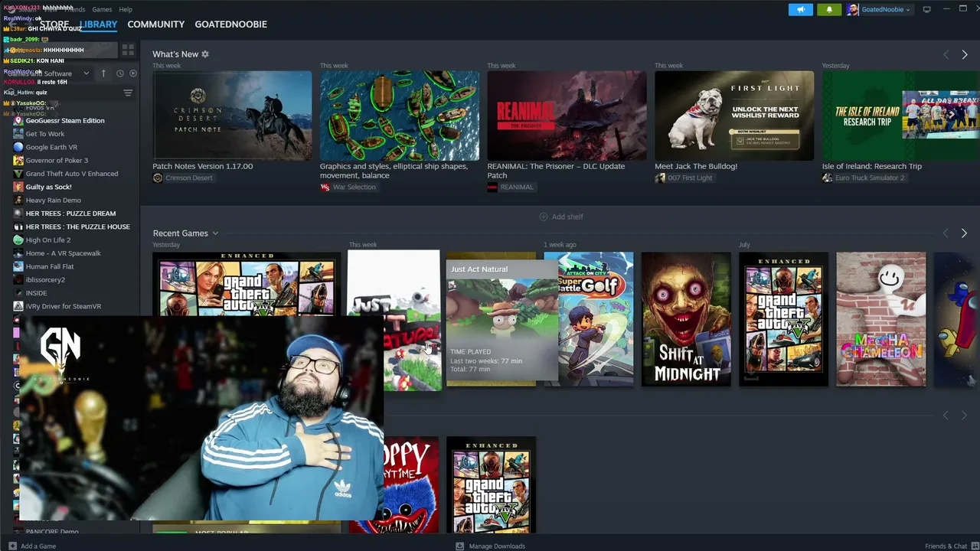Select Shift at Midnight game cover
Viewport: 980px width, 551px height.
(686, 319)
